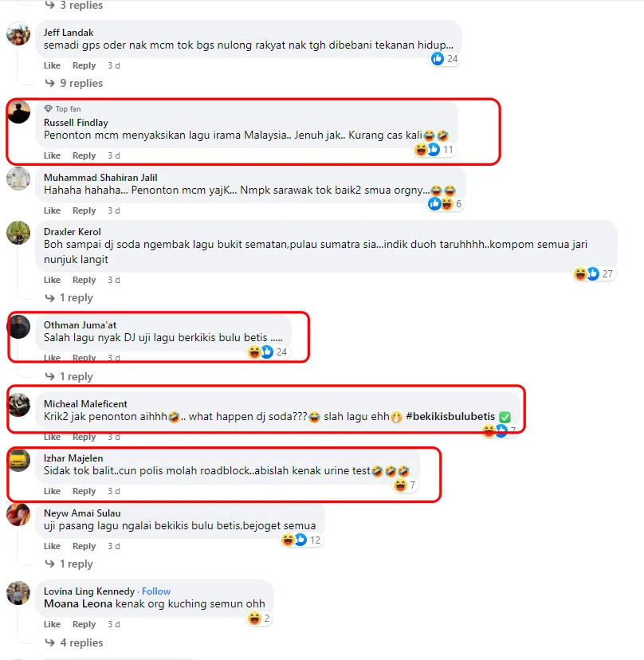Screen dimensions: 644x660
Task: Like Muhammad Shahiran Jalil's comment
Action: point(52,210)
